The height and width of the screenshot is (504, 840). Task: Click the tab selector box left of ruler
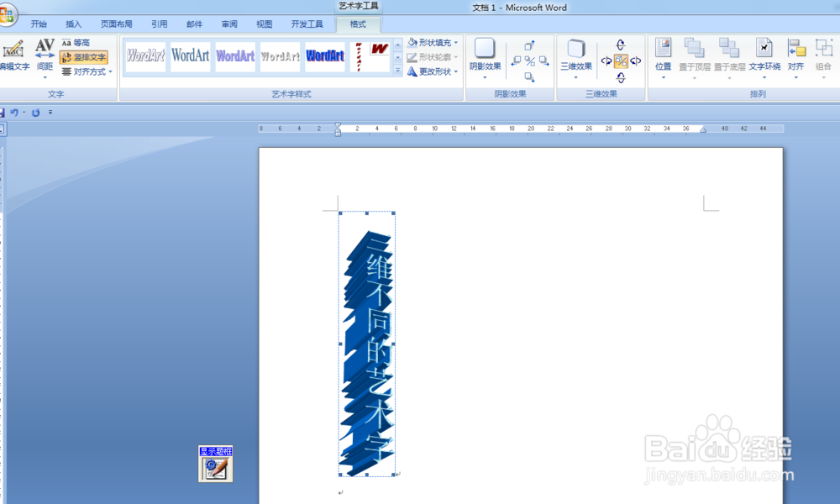tap(2, 129)
